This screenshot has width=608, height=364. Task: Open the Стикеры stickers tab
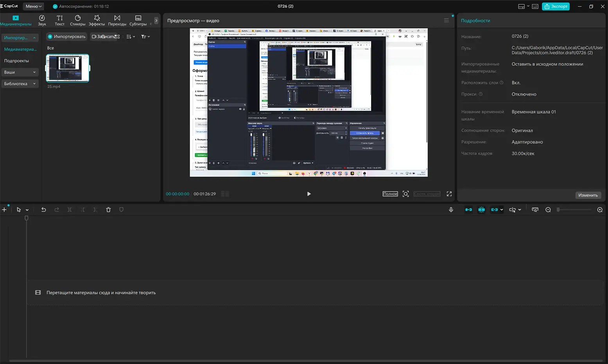[78, 21]
